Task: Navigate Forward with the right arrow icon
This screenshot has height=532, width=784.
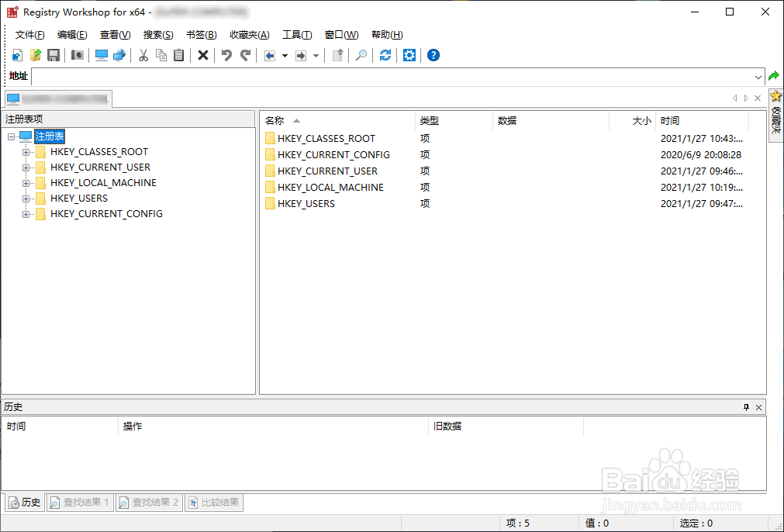Action: [301, 56]
